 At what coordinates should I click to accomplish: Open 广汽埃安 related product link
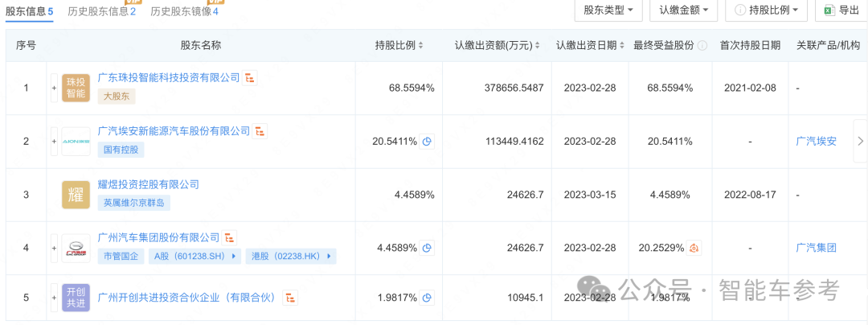(816, 142)
